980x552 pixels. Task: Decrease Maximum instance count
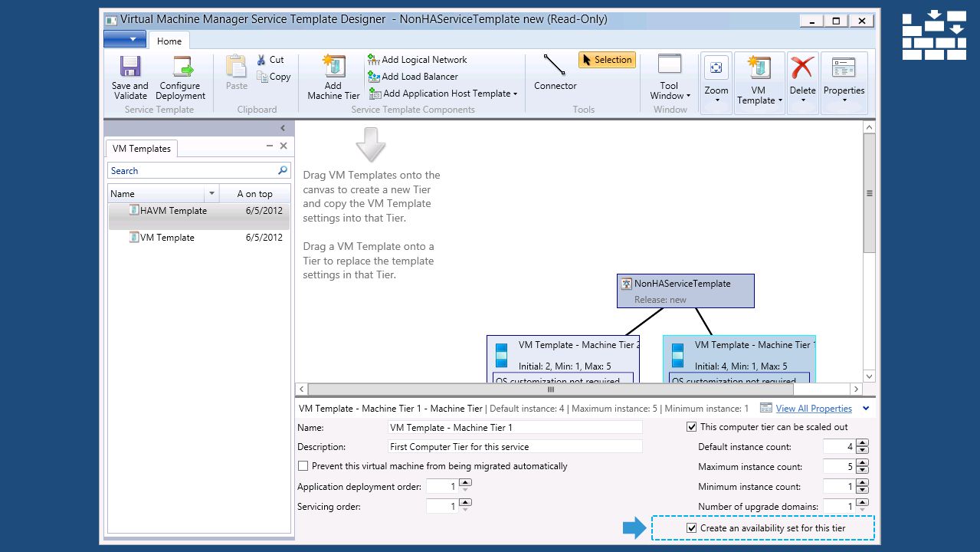(x=862, y=470)
